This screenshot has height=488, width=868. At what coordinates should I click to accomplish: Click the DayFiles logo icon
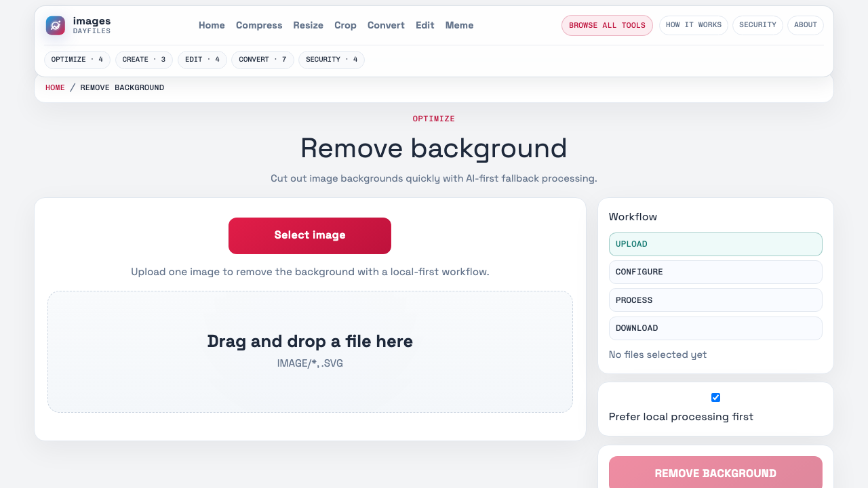54,25
